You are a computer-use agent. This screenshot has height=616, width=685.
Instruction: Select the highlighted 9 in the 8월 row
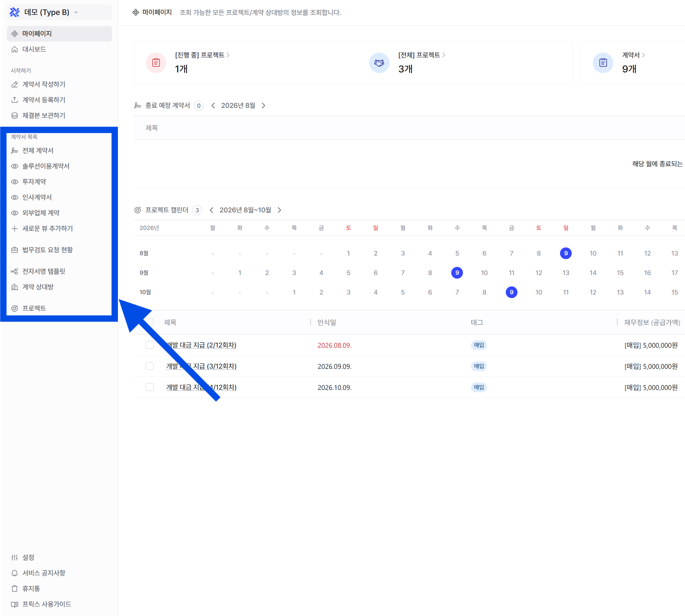pos(566,253)
